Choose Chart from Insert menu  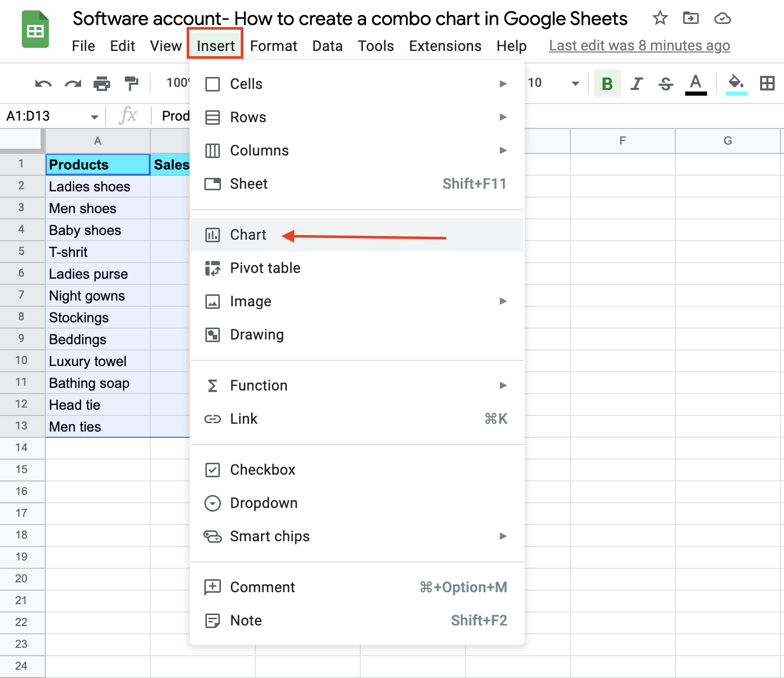pyautogui.click(x=357, y=234)
